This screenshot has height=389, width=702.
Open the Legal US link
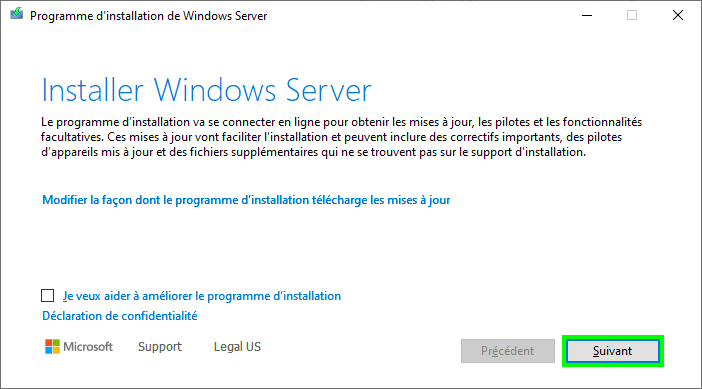tap(237, 347)
